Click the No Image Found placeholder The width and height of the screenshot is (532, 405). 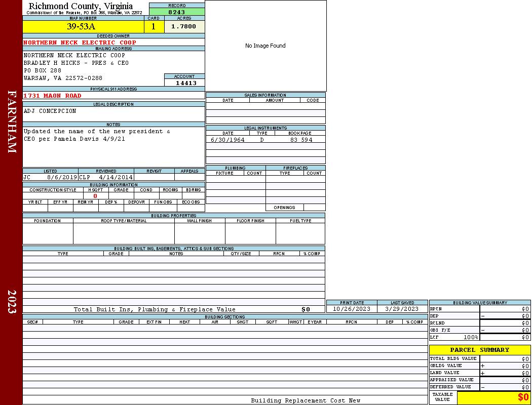pos(265,46)
